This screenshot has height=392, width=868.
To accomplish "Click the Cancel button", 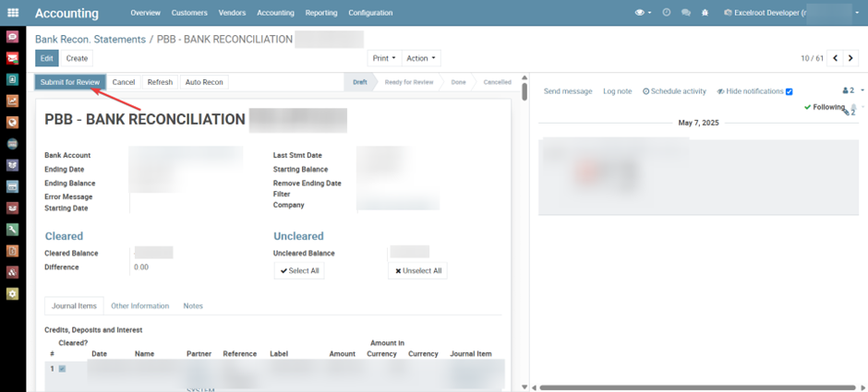I will (124, 82).
